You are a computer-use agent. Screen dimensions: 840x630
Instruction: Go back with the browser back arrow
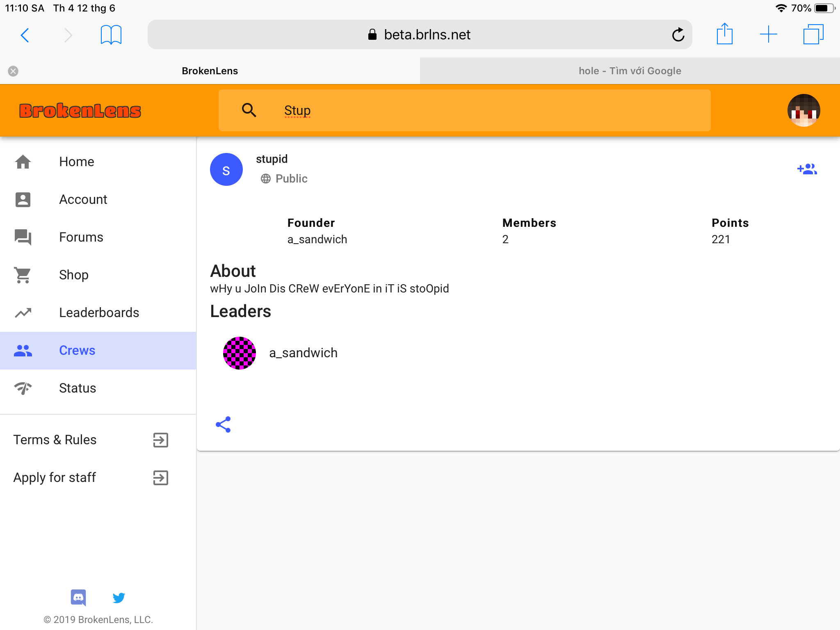click(25, 35)
